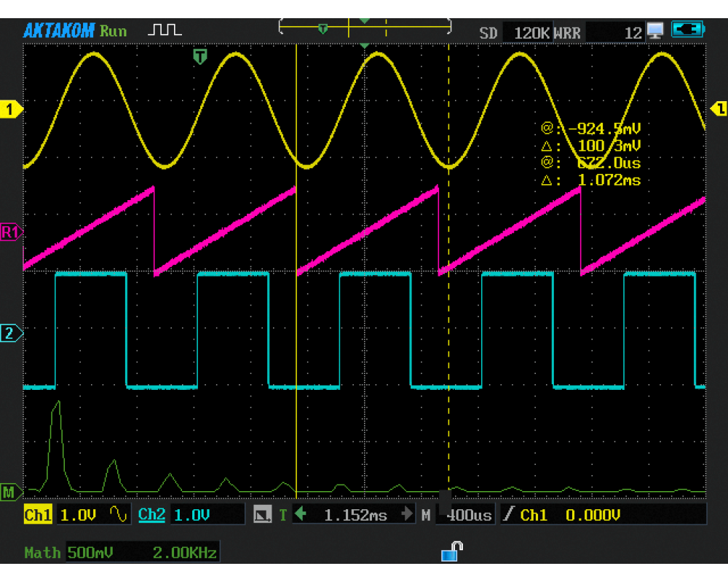The height and width of the screenshot is (582, 728).
Task: Click the square wave pulse icon
Action: [165, 31]
